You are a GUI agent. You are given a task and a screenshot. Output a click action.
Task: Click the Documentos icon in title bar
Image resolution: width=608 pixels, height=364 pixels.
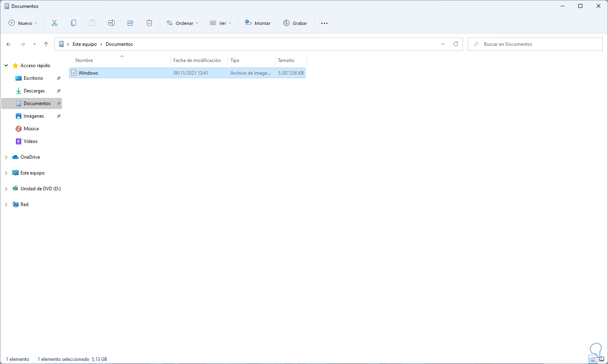click(x=7, y=6)
